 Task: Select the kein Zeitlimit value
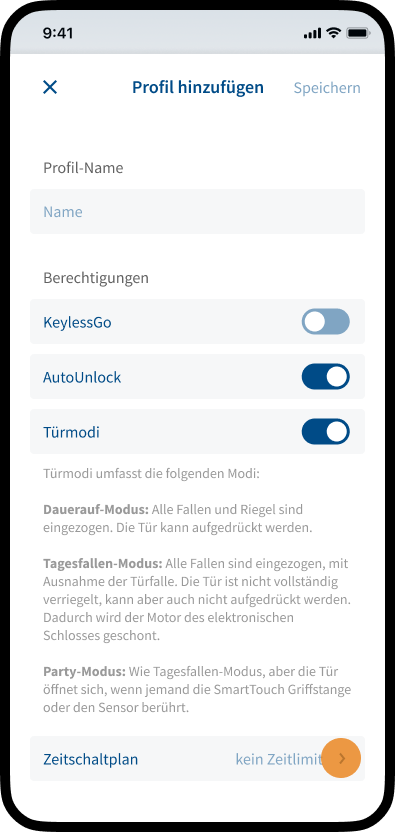point(279,759)
